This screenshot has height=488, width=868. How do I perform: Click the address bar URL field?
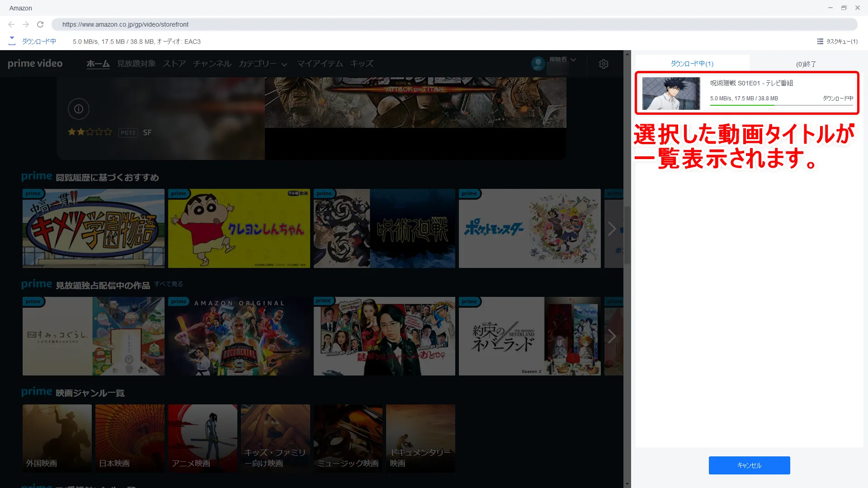click(x=454, y=24)
